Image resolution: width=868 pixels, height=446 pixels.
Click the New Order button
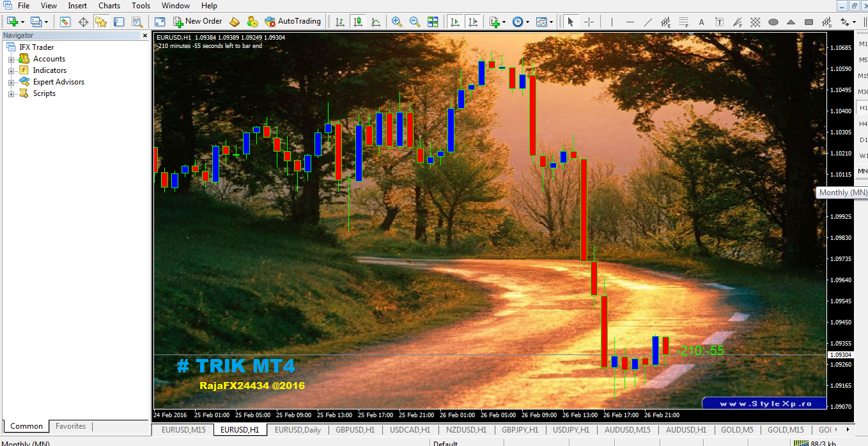coord(196,21)
